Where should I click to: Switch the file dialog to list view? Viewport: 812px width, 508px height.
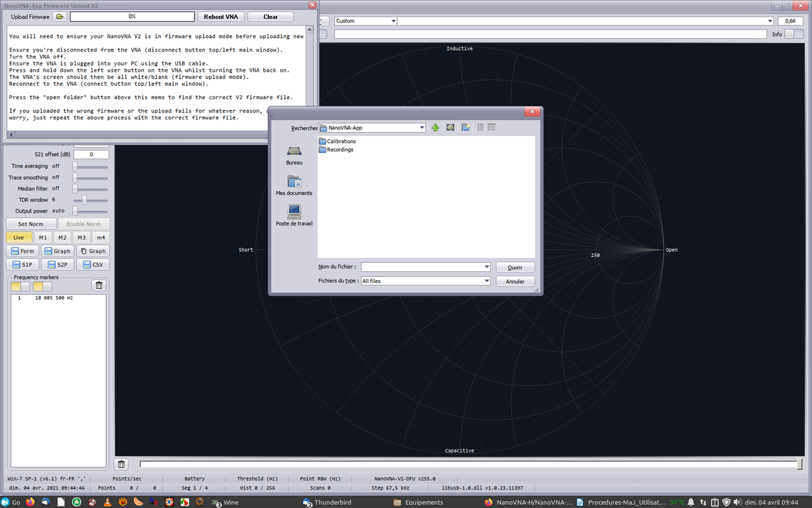tap(480, 128)
